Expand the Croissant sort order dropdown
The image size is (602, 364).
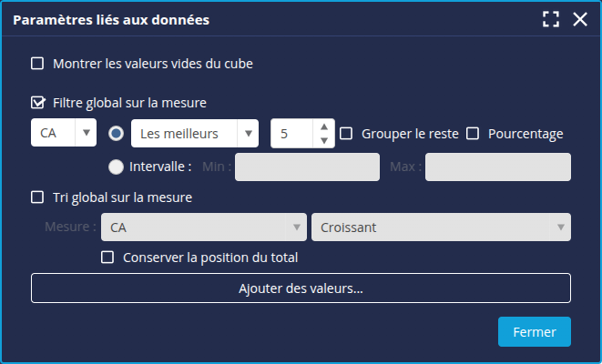click(x=441, y=227)
